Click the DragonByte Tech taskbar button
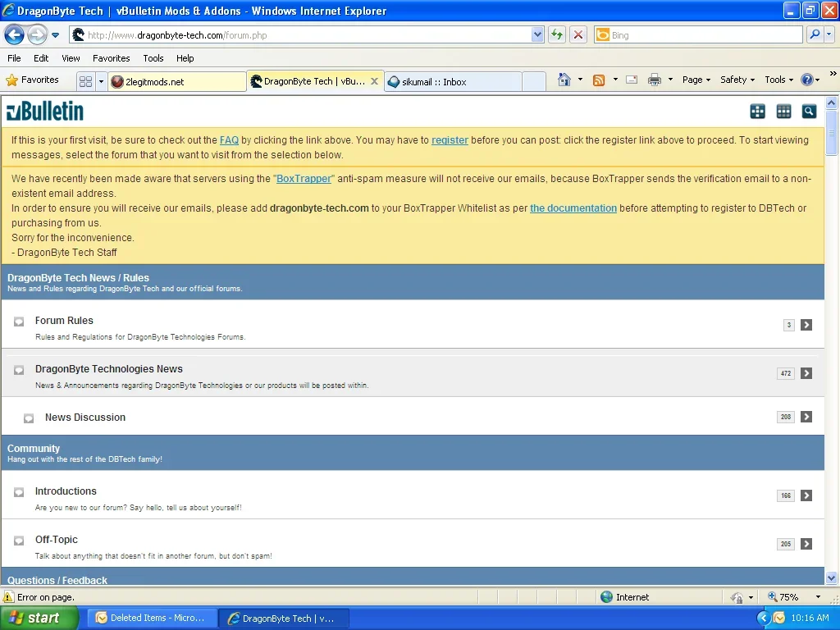The width and height of the screenshot is (840, 630). 285,619
